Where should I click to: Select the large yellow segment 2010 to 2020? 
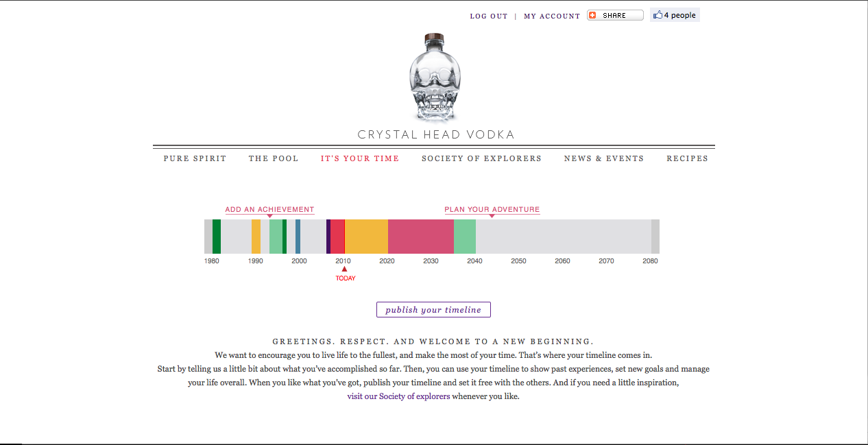366,237
